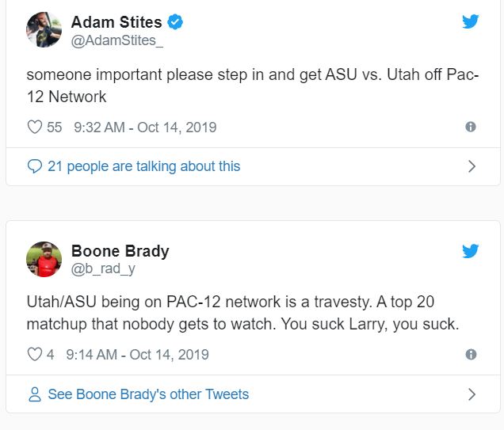Open Boone Brady's profile picture
Viewport: 504px width, 430px height.
[x=44, y=259]
